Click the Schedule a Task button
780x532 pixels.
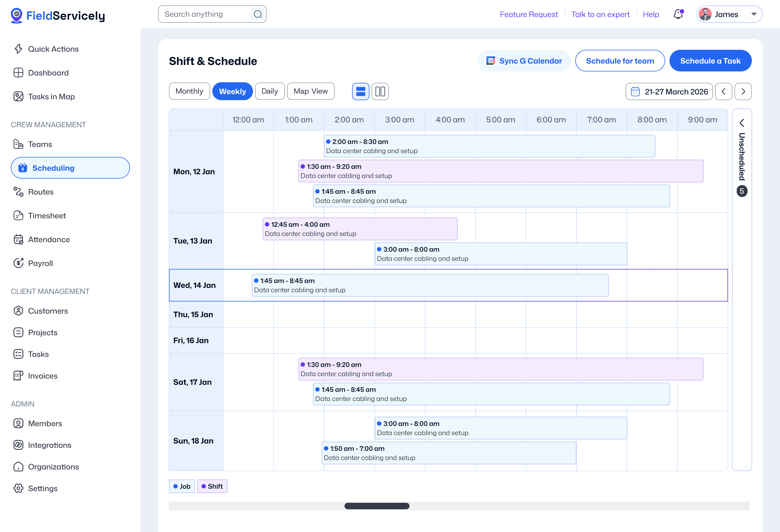pos(710,61)
